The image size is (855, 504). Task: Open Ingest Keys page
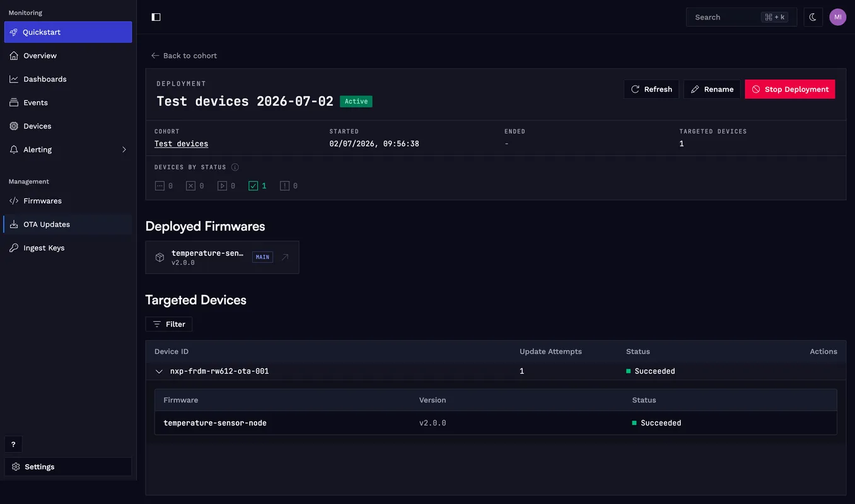pos(68,248)
